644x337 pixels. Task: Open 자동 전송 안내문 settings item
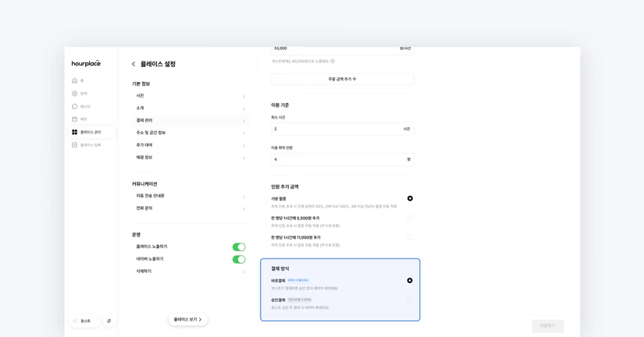[190, 196]
